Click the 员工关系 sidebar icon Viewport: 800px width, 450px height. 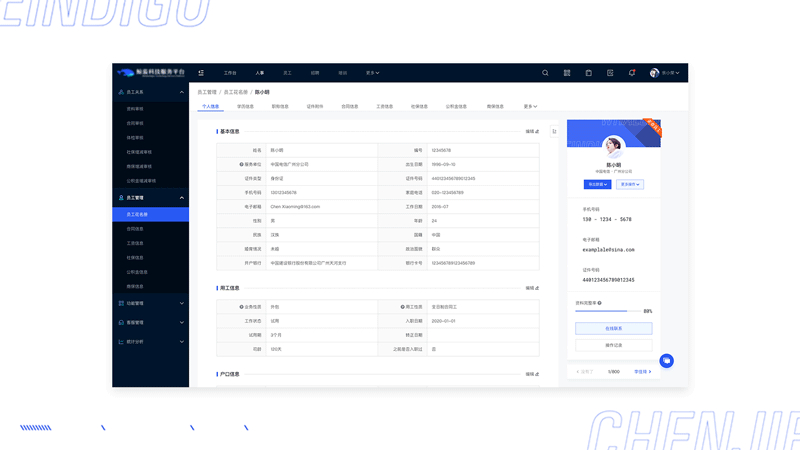(121, 92)
